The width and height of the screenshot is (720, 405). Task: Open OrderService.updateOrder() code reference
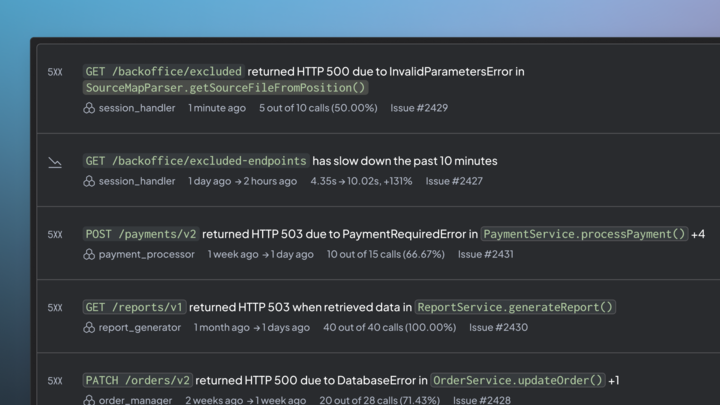point(518,380)
